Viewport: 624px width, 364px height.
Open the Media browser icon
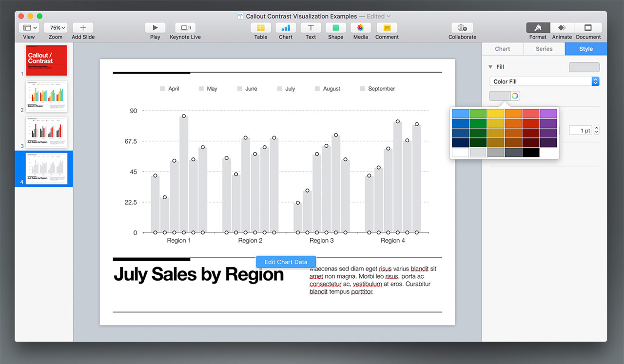[360, 28]
